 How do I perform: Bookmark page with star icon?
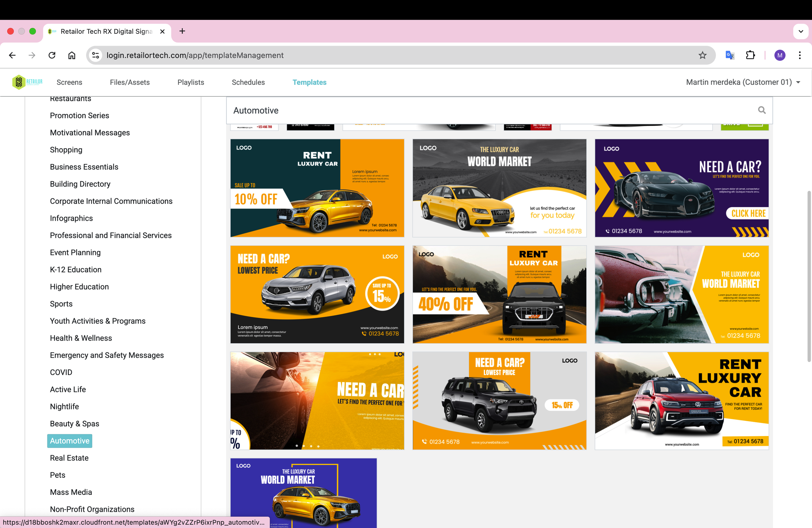click(702, 55)
